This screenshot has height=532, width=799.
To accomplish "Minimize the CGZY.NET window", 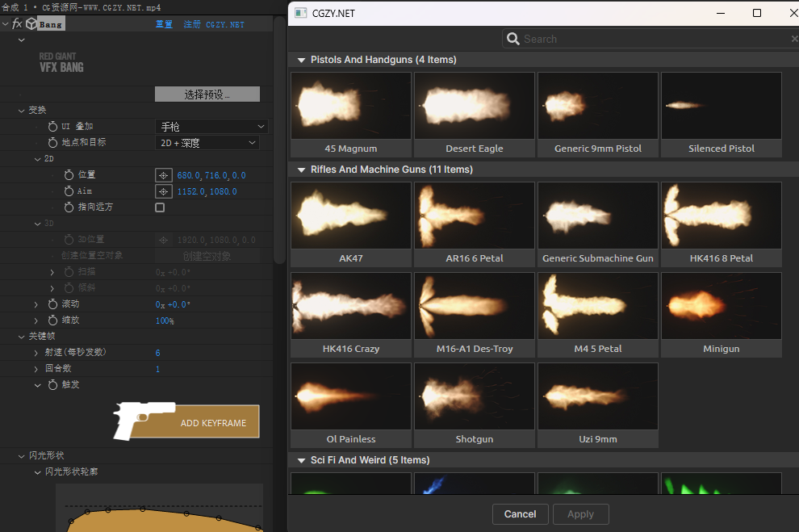I will click(x=721, y=13).
